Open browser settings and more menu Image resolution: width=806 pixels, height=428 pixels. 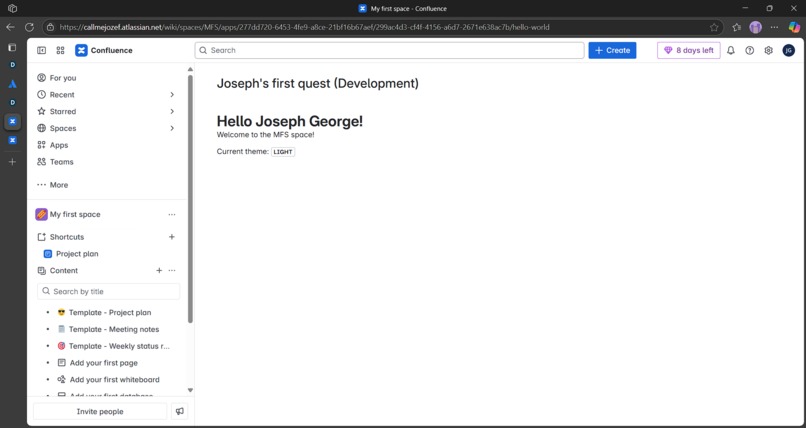(774, 27)
